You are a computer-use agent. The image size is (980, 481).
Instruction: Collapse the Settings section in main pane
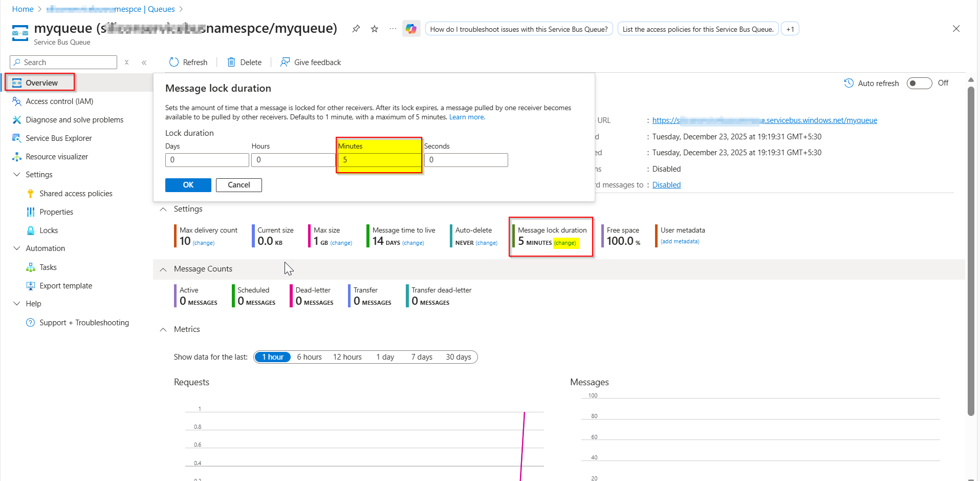coord(163,209)
